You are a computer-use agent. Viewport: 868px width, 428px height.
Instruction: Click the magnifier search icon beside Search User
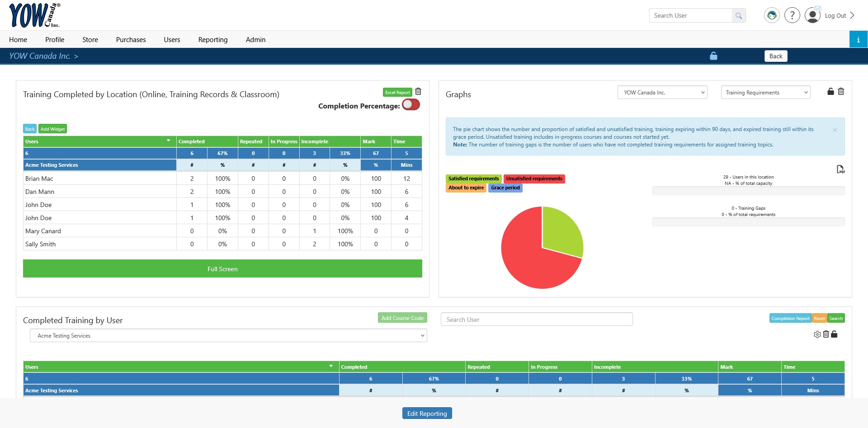click(739, 15)
